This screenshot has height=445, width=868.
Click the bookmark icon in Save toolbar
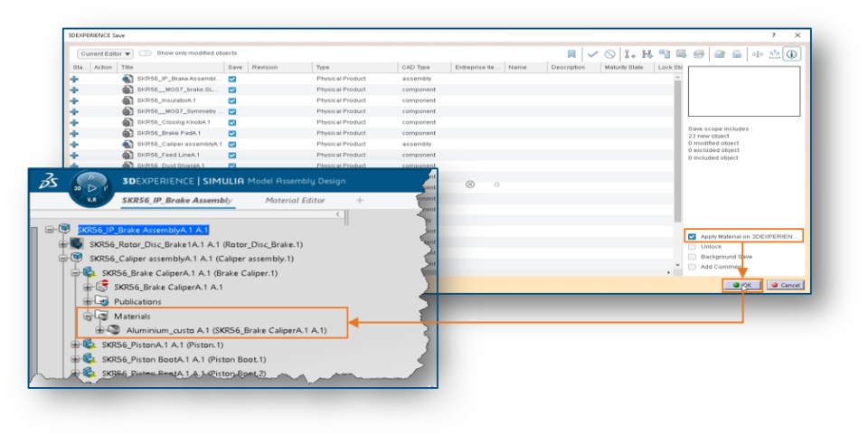click(571, 53)
